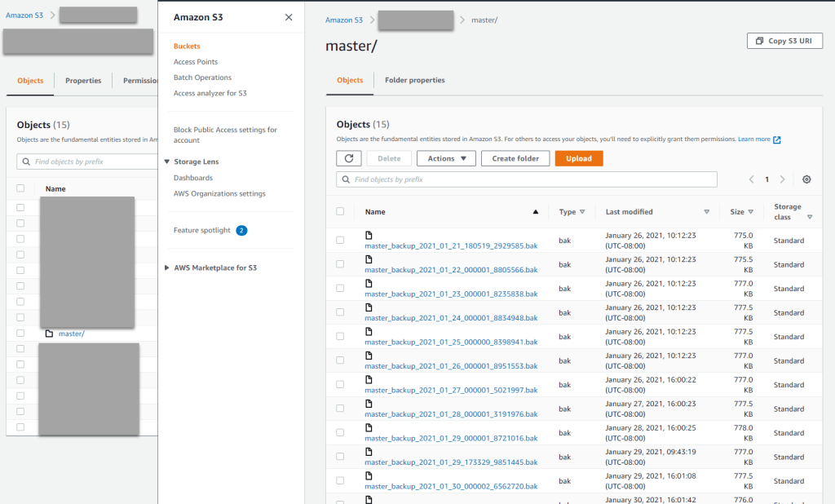Viewport: 835px width, 504px height.
Task: Expand the AWS Marketplace for S3 section
Action: (x=169, y=267)
